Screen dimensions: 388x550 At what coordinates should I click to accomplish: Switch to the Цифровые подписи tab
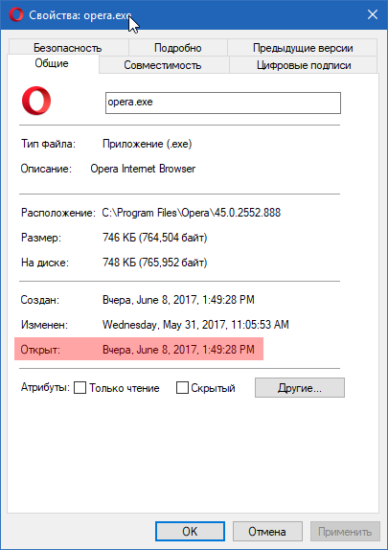pyautogui.click(x=304, y=65)
